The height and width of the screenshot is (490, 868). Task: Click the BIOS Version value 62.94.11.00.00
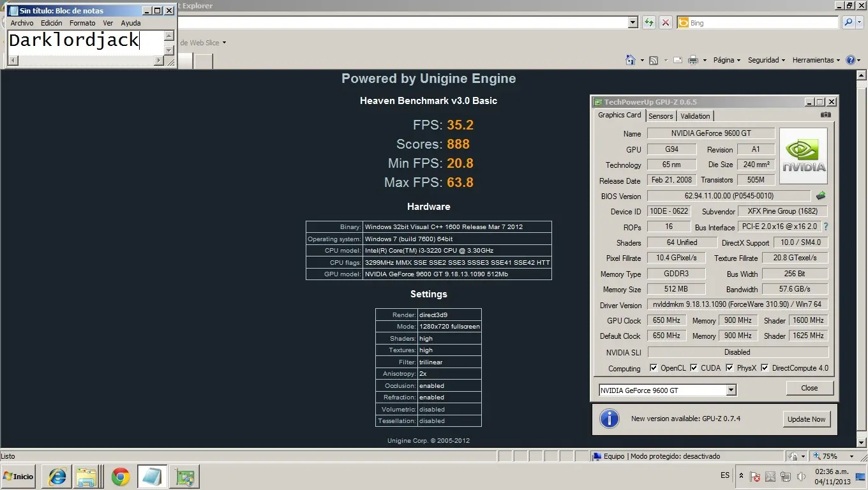point(730,196)
